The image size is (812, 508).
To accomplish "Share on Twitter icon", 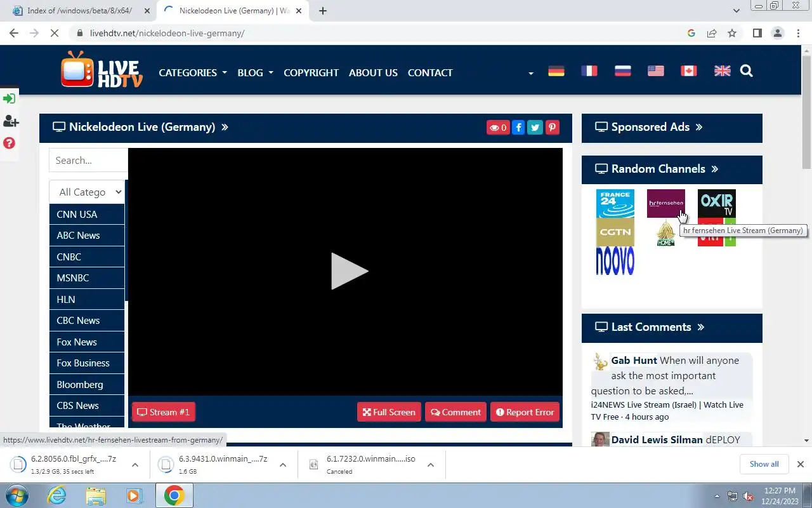I will pyautogui.click(x=535, y=128).
